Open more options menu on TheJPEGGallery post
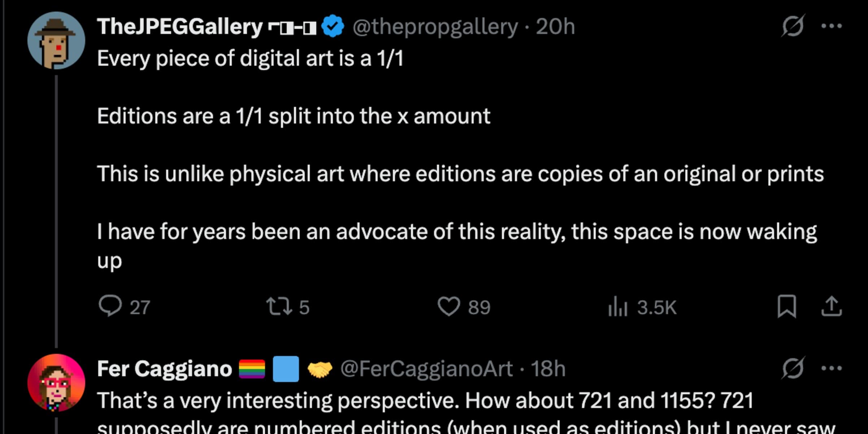 coord(832,26)
